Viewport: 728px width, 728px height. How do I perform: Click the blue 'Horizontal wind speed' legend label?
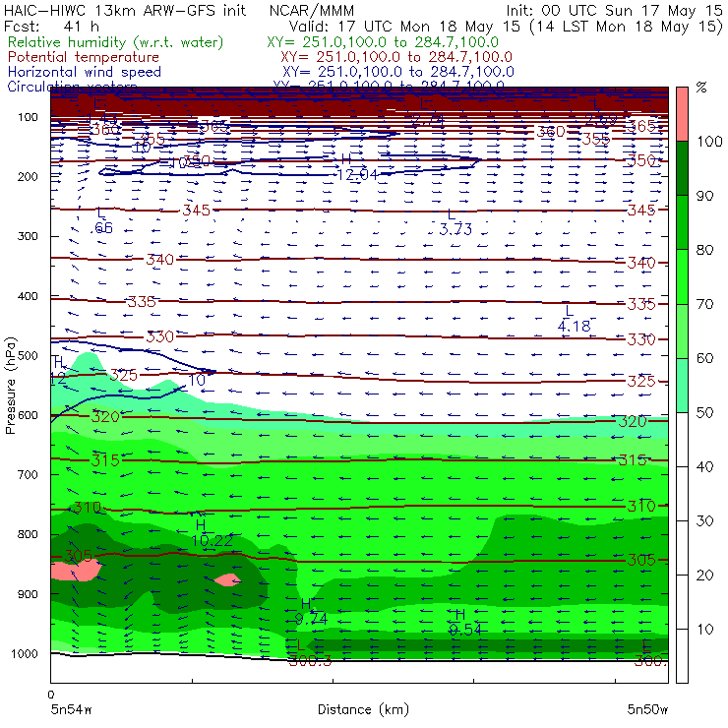[x=85, y=72]
